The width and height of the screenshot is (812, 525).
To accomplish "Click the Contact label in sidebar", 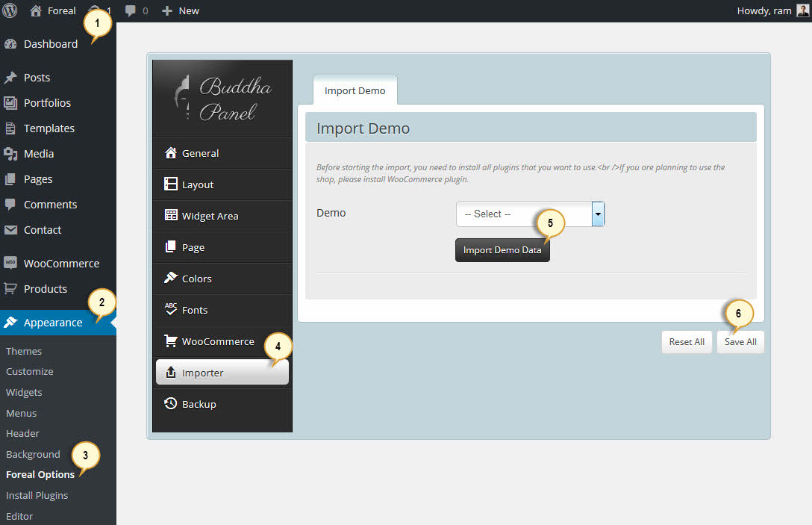I will (x=43, y=230).
